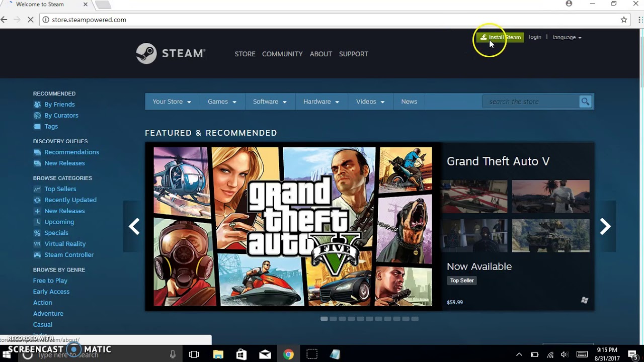
Task: Open the Hardware dropdown menu
Action: tap(321, 102)
